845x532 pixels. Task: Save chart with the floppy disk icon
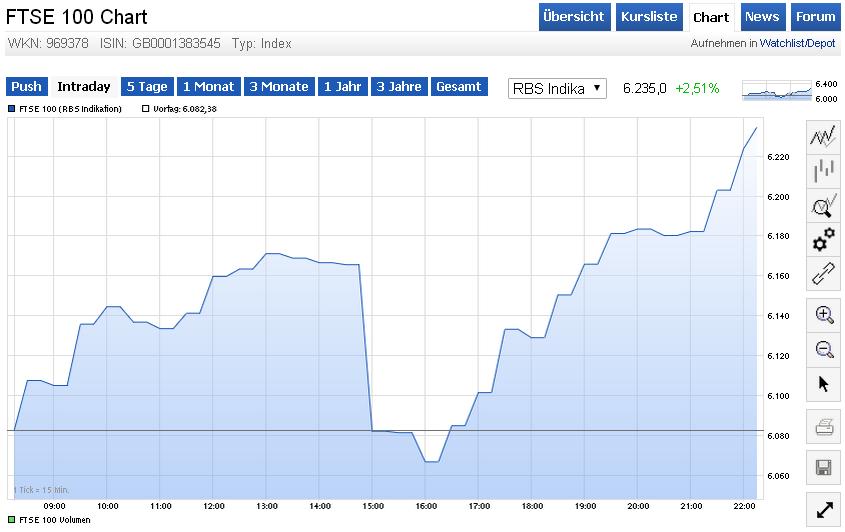point(824,468)
